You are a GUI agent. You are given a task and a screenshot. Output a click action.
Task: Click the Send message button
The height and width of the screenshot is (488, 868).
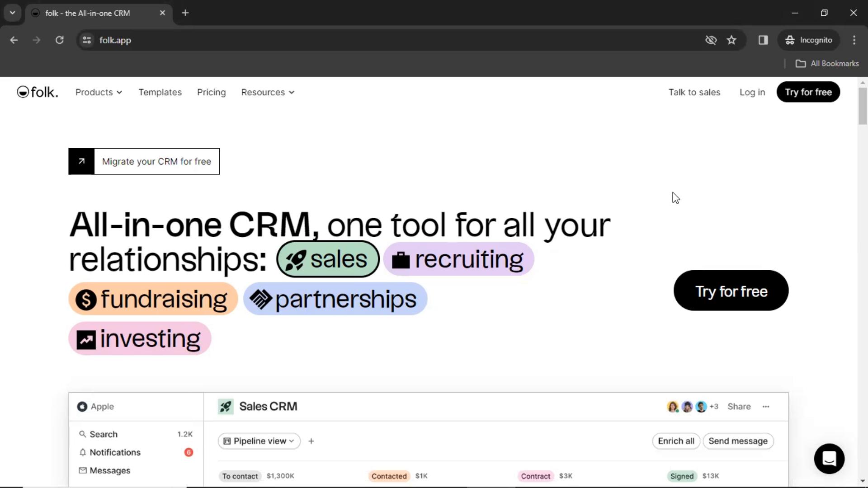(x=738, y=441)
